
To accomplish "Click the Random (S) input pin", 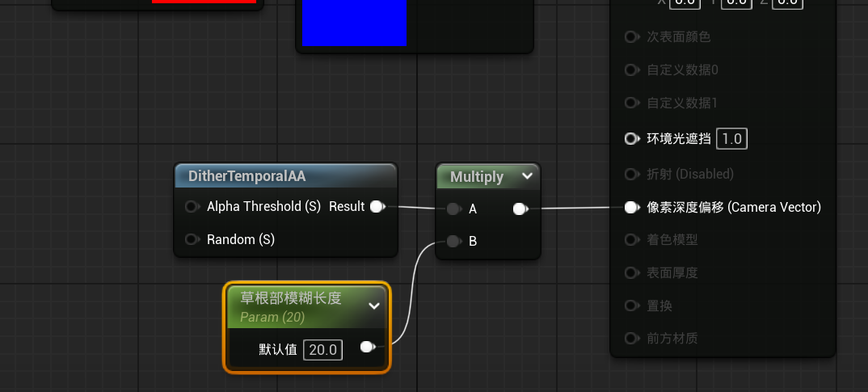I will tap(192, 239).
